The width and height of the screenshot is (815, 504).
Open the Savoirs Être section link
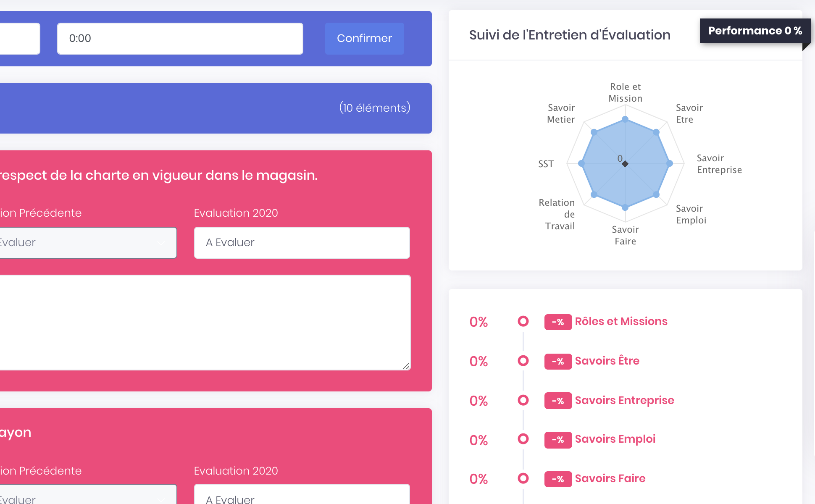607,361
